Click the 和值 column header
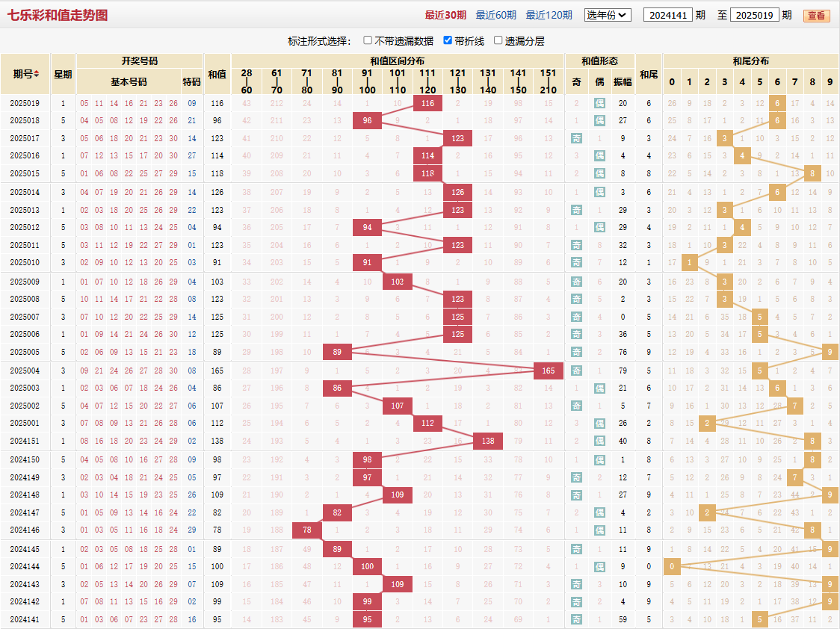Screen dimensions: 840x629 (x=217, y=74)
